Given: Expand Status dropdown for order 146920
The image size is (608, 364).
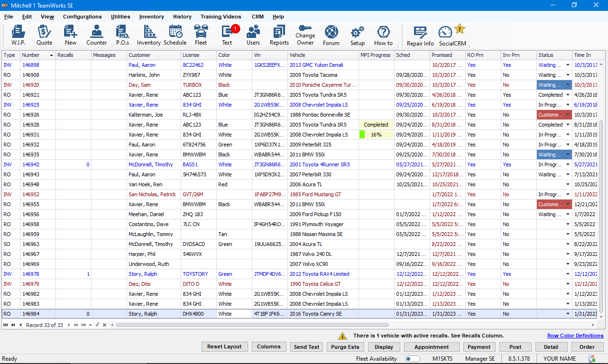Looking at the screenshot, I should coord(568,85).
